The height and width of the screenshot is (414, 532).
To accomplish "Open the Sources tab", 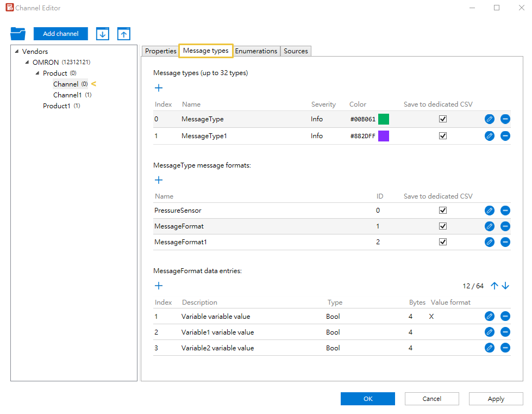I will click(x=296, y=51).
